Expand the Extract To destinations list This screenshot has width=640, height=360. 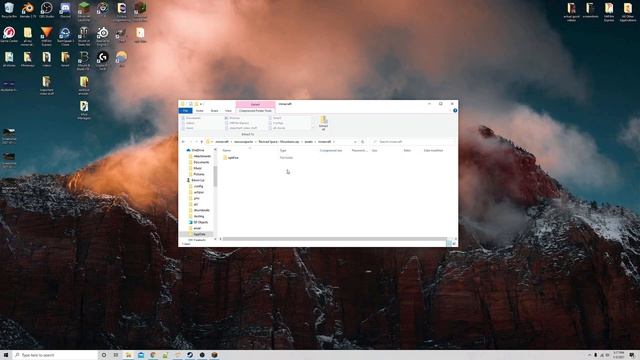(x=313, y=128)
